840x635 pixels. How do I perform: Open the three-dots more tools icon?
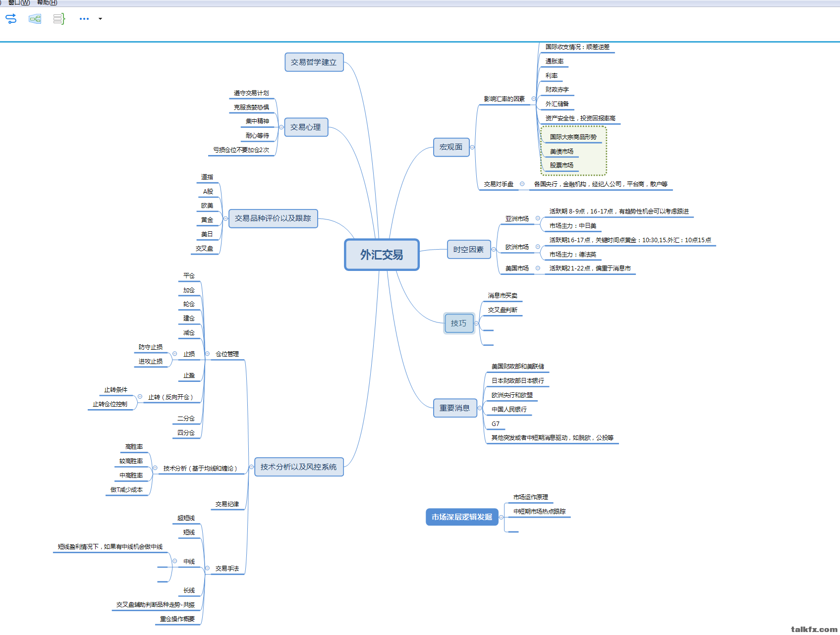click(84, 19)
